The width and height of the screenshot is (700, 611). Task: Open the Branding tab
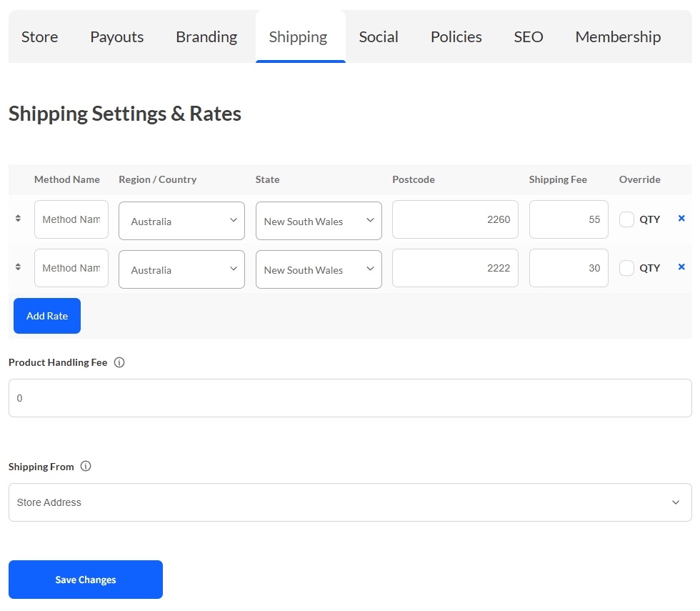[x=206, y=37]
